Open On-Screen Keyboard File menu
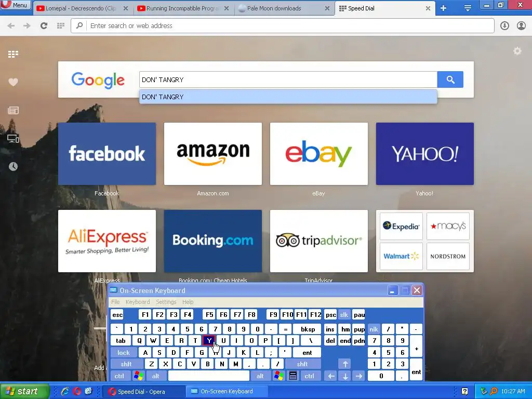This screenshot has height=399, width=532. click(x=115, y=302)
